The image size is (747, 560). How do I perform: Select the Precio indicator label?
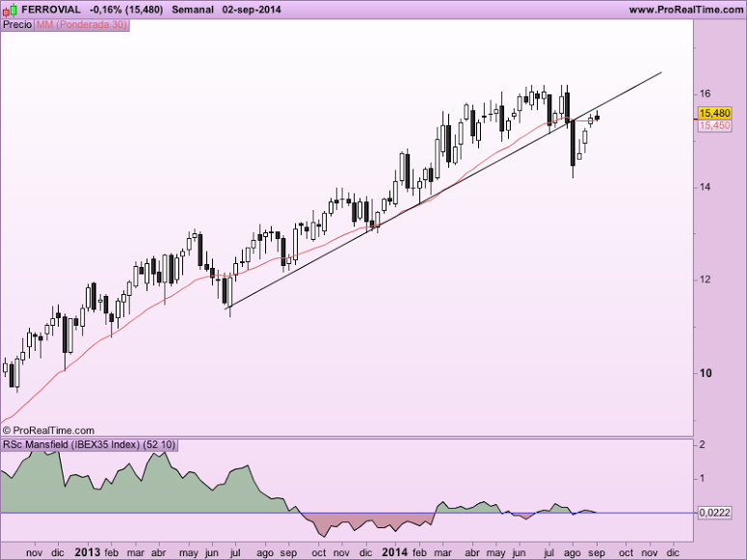17,25
